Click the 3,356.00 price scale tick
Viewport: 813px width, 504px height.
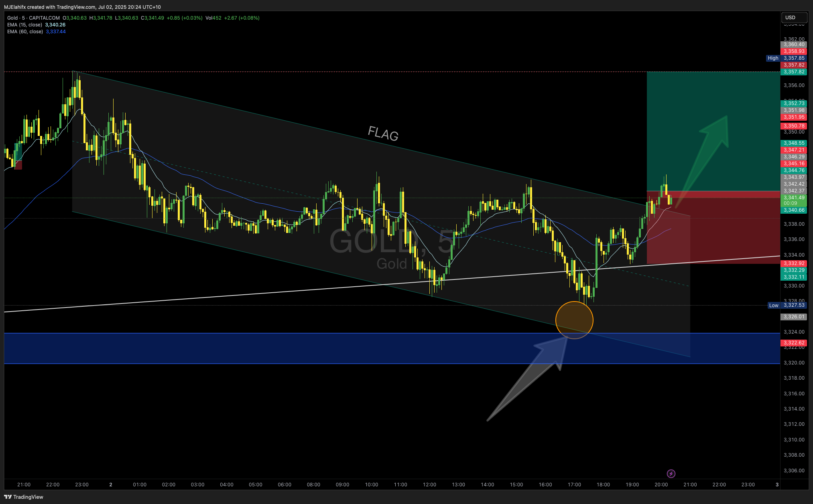tap(794, 85)
